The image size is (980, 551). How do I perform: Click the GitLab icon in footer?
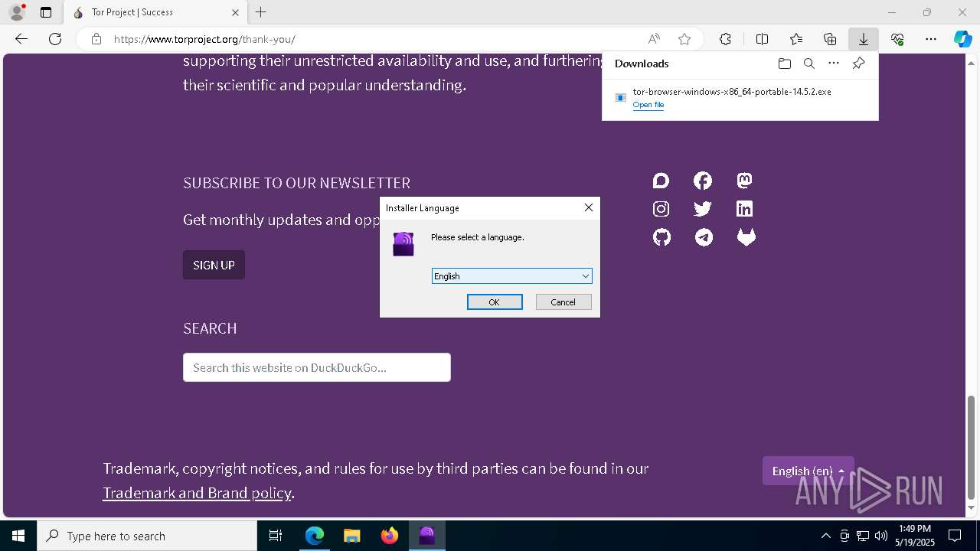[x=746, y=237]
